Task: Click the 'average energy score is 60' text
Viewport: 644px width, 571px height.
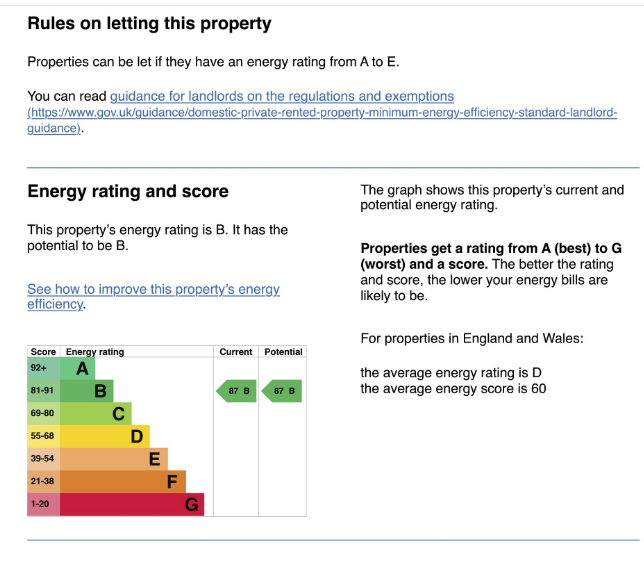Action: pos(453,389)
